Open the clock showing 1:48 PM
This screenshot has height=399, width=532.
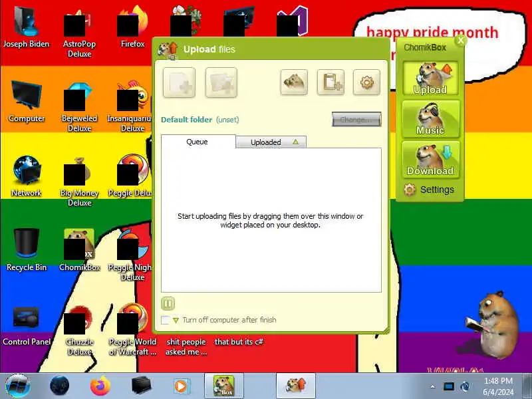click(x=498, y=386)
